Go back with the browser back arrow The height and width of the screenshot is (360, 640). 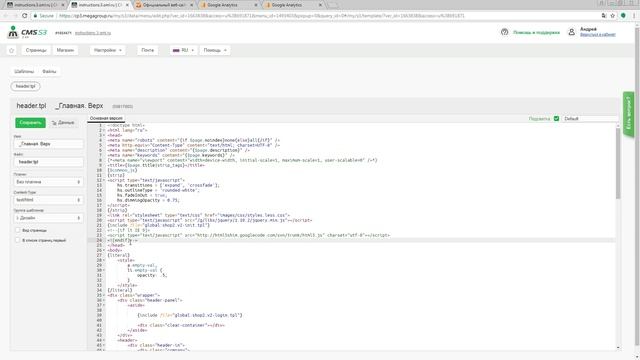(x=6, y=16)
